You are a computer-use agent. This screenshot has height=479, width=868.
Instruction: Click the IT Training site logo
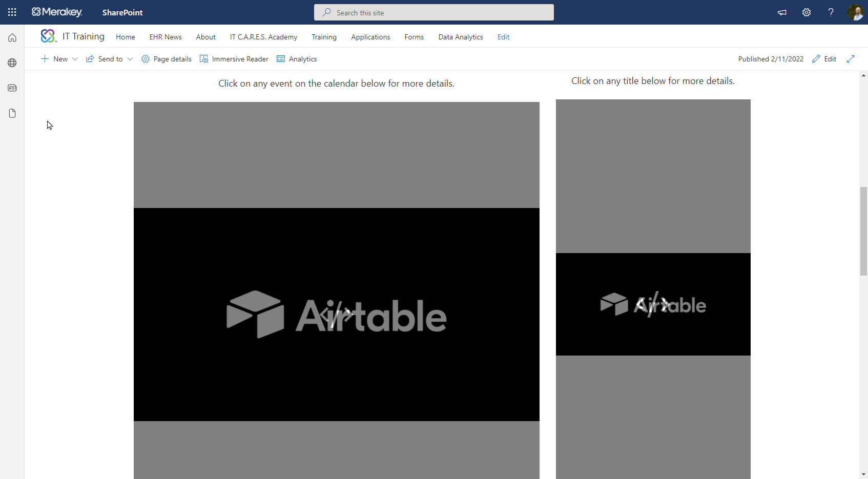click(48, 36)
